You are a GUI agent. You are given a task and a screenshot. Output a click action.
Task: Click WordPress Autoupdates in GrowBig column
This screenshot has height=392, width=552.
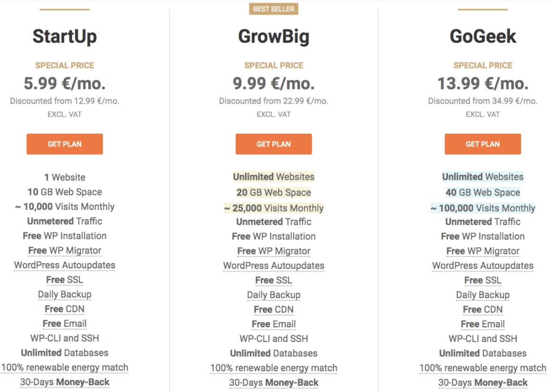coord(274,265)
